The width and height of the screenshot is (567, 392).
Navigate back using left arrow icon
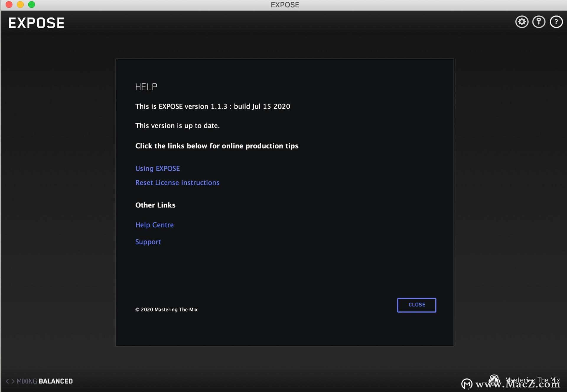(x=6, y=381)
